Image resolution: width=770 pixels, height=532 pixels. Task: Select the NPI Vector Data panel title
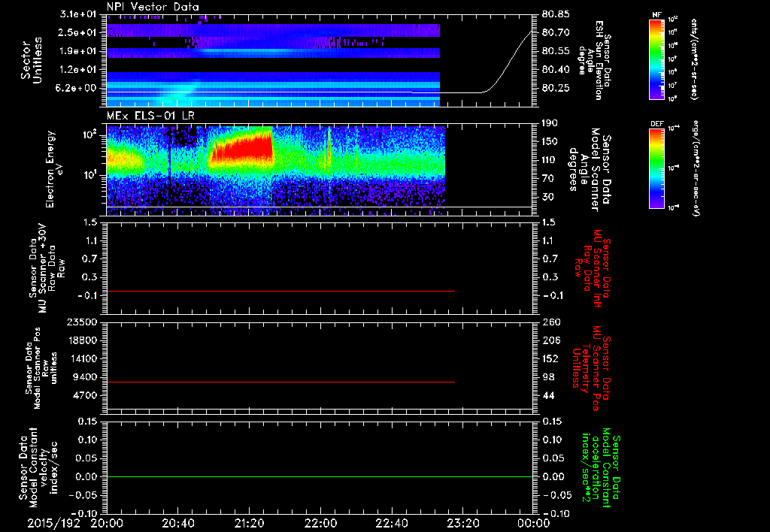pos(153,7)
